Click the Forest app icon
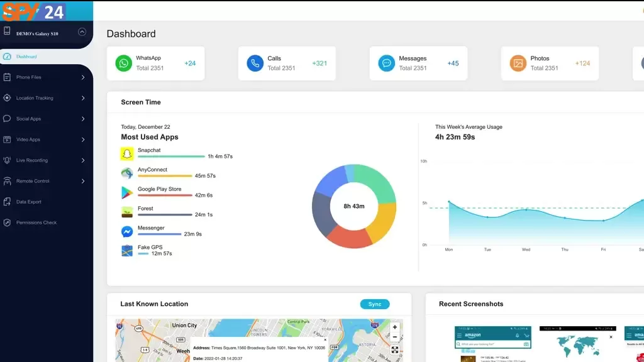This screenshot has width=644, height=362. click(127, 212)
